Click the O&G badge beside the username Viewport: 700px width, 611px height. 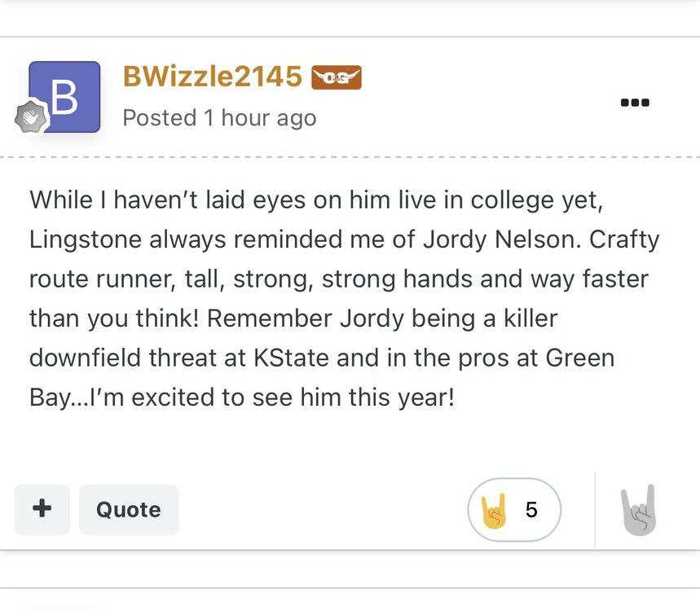coord(336,77)
